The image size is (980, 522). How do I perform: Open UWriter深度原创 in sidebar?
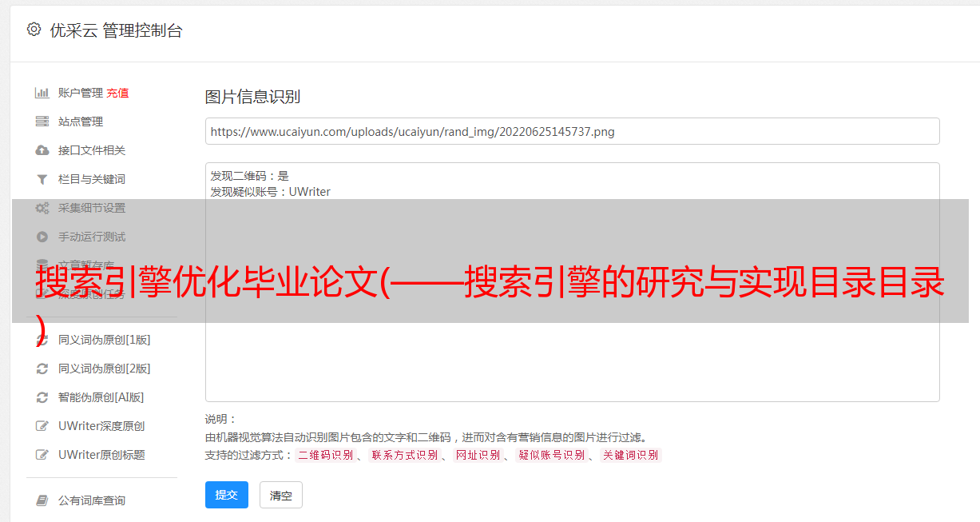[101, 426]
